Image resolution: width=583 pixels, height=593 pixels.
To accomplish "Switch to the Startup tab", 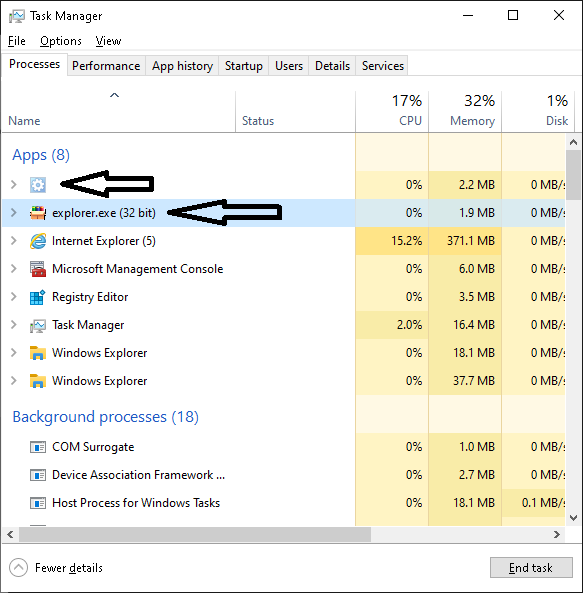I will (243, 66).
